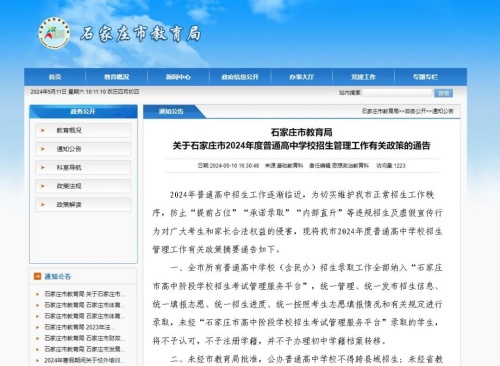The image size is (500, 366).
Task: Open the '石家庄市教育局 石家庄市财政…' notice link
Action: [x=85, y=338]
